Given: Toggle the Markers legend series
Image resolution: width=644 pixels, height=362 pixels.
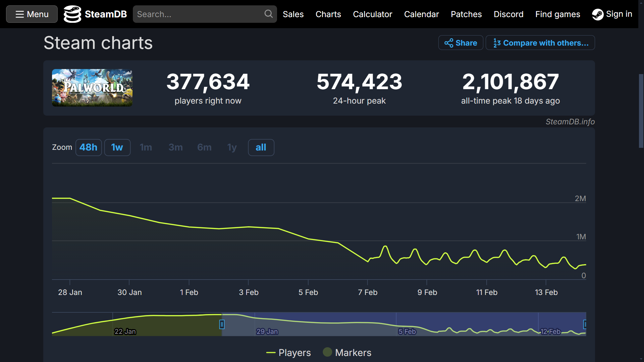Looking at the screenshot, I should 347,352.
